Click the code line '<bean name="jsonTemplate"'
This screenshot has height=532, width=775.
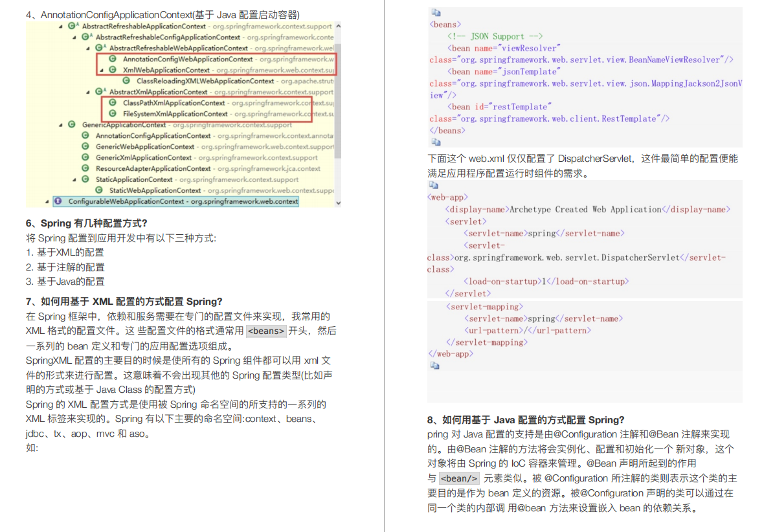[502, 72]
